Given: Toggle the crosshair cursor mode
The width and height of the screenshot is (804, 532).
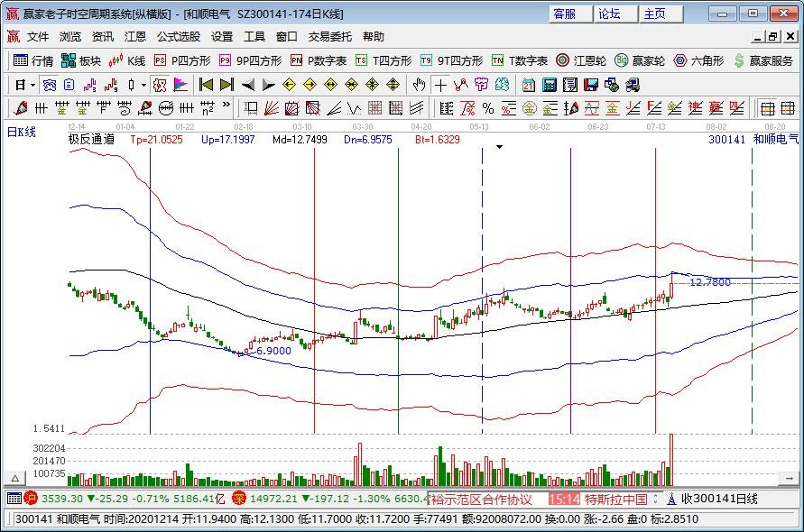Looking at the screenshot, I should 440,85.
